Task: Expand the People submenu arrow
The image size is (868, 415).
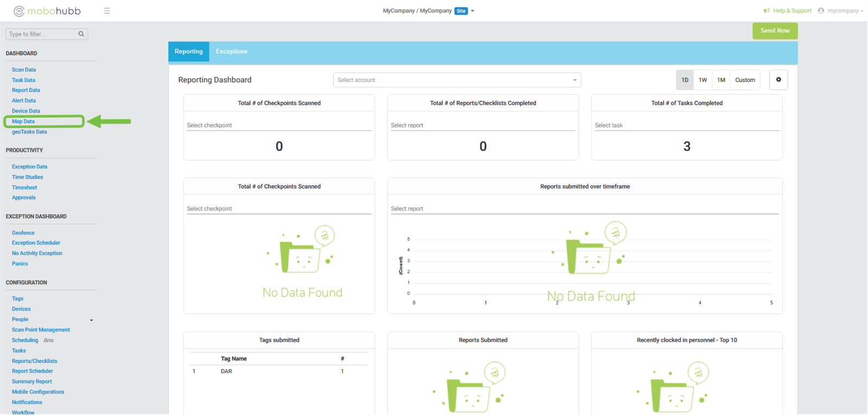Action: click(x=91, y=320)
